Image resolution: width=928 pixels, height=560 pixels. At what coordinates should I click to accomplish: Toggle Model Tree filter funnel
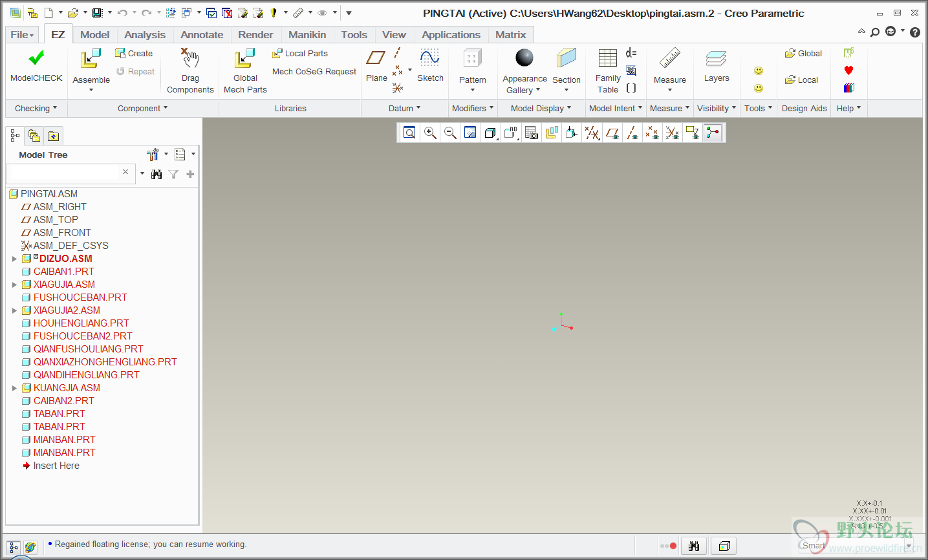(173, 174)
